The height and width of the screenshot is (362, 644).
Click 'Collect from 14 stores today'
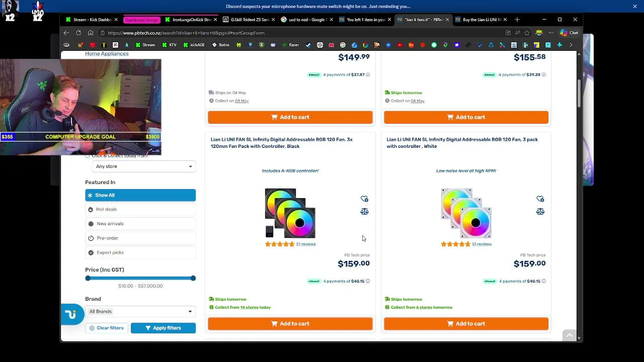coord(243,308)
